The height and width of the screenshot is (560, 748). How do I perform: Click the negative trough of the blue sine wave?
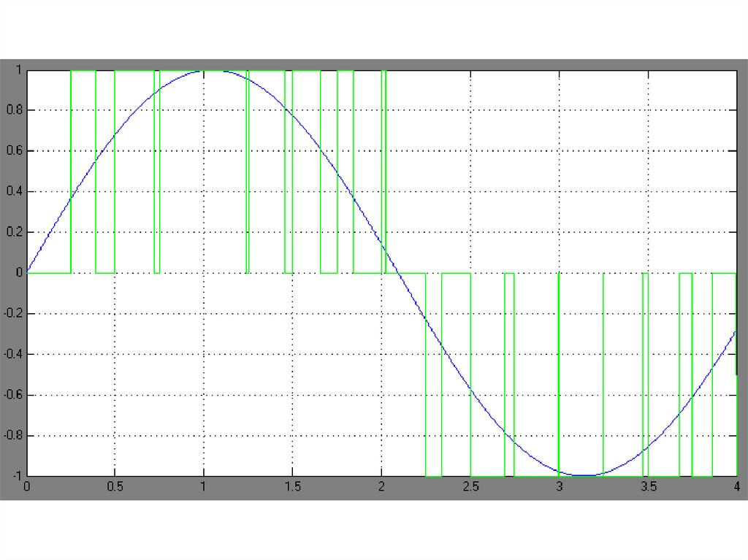pos(585,475)
